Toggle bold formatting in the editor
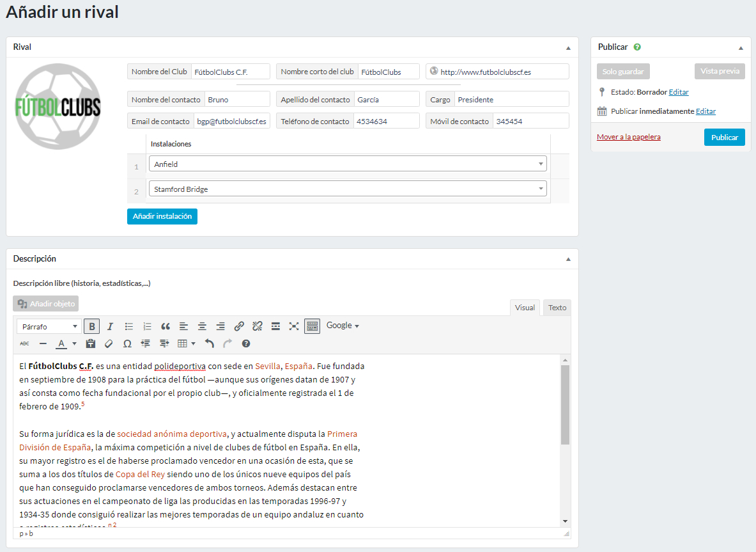The width and height of the screenshot is (756, 552). [x=91, y=326]
